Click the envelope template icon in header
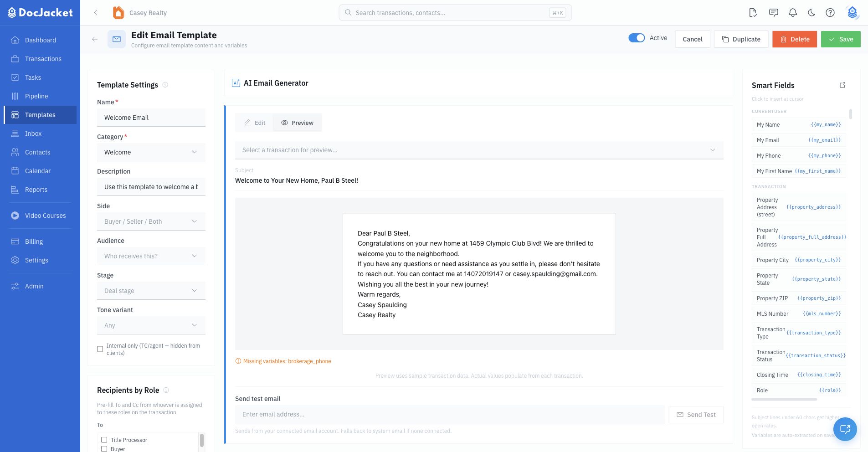 point(117,39)
